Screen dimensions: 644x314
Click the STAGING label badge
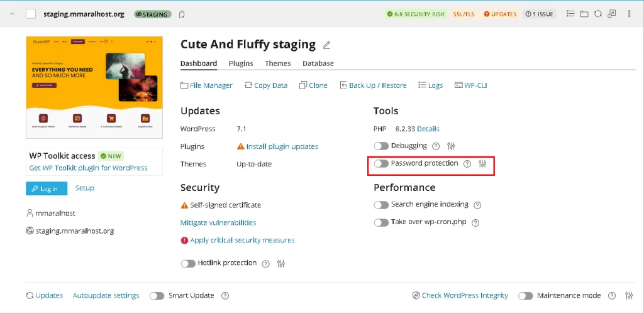(153, 14)
